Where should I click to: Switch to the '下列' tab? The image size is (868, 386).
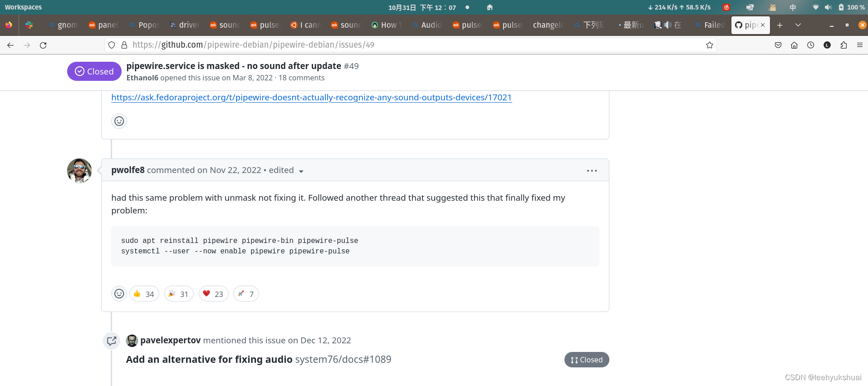(588, 25)
